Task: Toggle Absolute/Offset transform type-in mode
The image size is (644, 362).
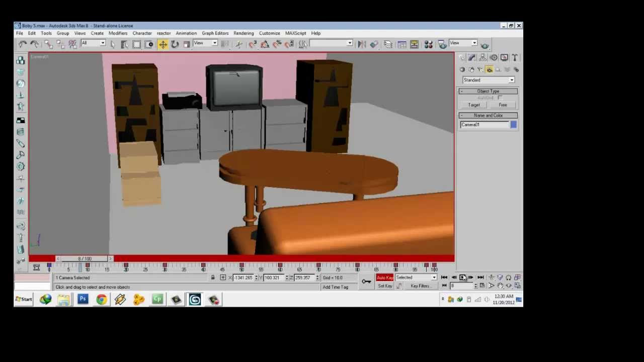Action: 223,278
